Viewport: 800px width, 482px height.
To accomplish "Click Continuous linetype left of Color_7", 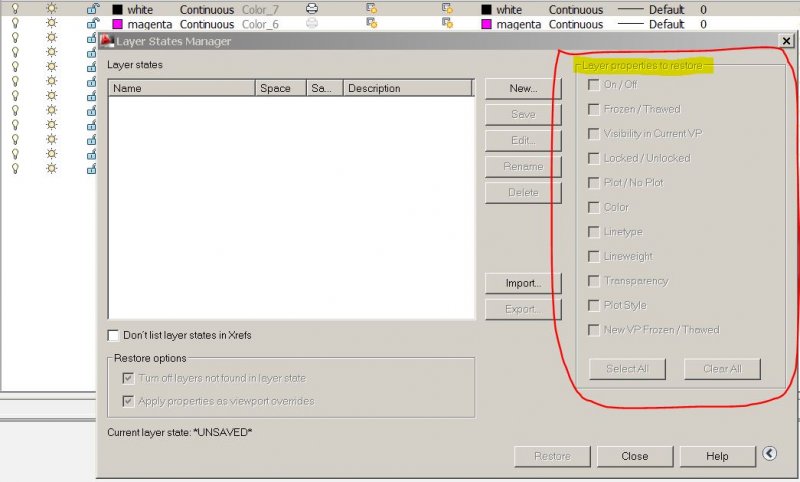I will 207,10.
